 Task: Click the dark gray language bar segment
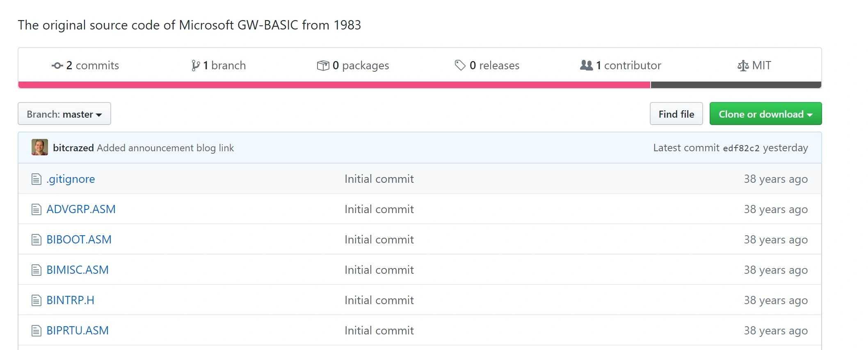point(736,85)
